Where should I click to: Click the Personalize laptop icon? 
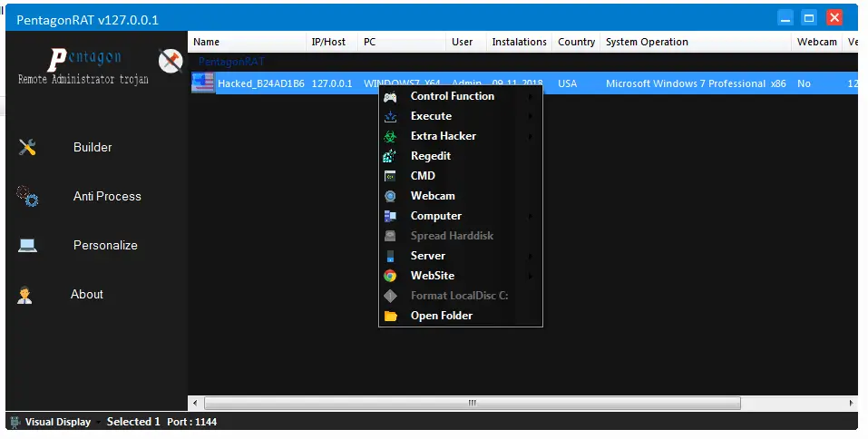point(27,245)
